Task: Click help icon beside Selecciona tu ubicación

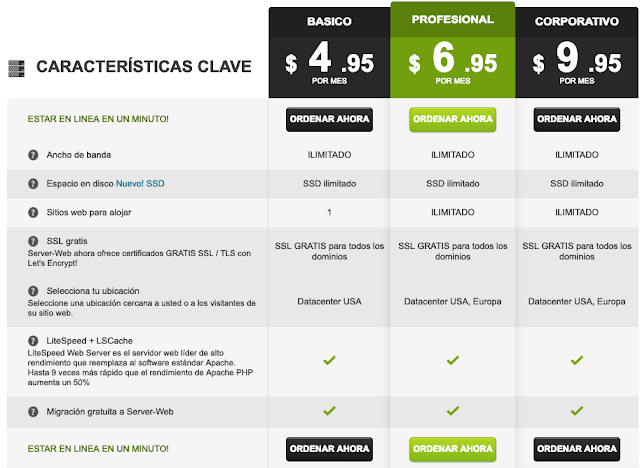Action: point(33,291)
